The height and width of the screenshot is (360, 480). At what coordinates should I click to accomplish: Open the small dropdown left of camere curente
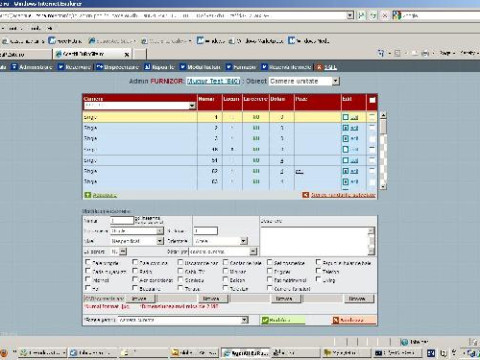(123, 251)
